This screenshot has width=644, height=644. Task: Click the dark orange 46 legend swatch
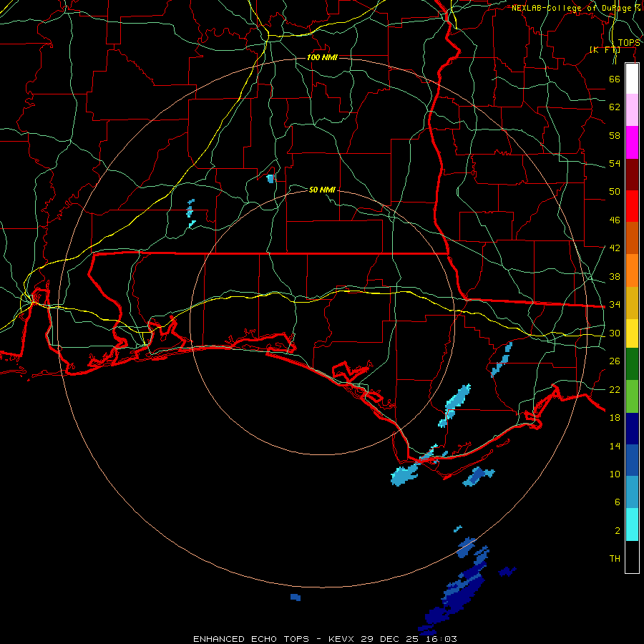click(x=632, y=238)
